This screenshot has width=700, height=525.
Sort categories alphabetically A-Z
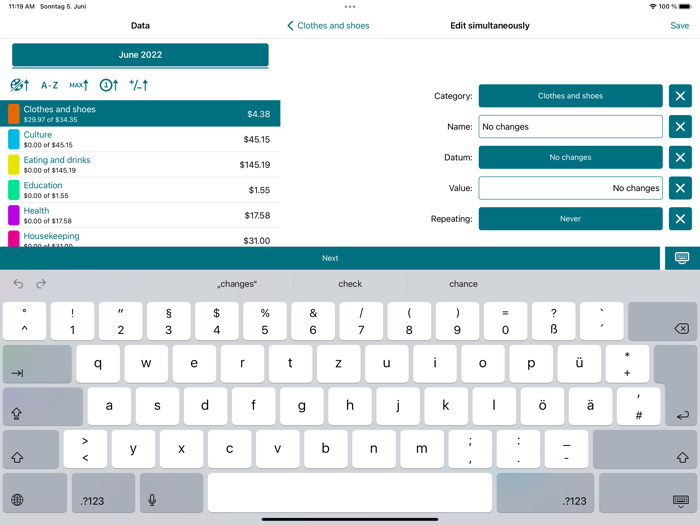click(49, 85)
